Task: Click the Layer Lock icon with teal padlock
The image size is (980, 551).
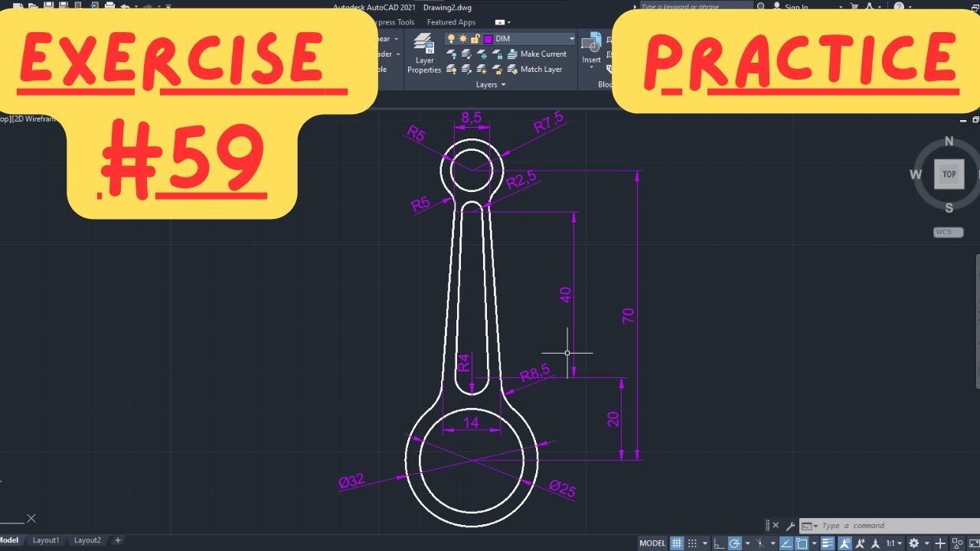Action: (x=498, y=54)
